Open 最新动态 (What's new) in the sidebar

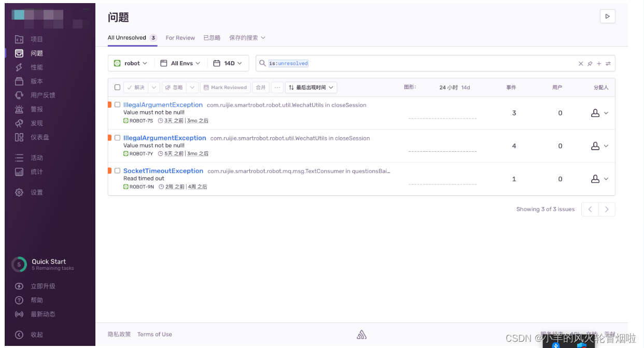[35, 314]
